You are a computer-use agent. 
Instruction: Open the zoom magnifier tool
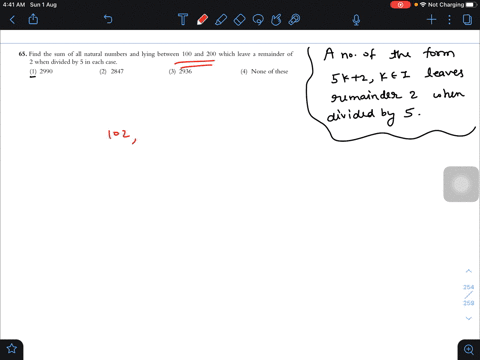tap(469, 349)
